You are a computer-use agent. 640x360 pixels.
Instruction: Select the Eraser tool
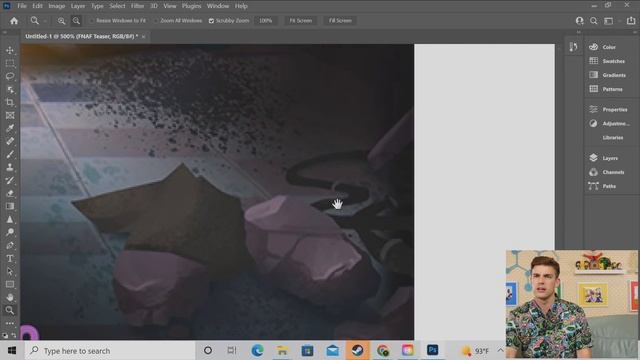[10, 193]
